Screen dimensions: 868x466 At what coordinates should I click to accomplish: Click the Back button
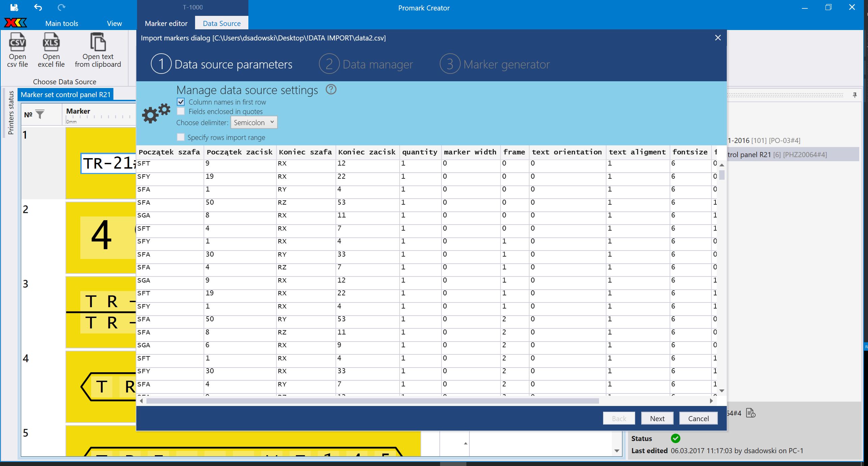[619, 418]
